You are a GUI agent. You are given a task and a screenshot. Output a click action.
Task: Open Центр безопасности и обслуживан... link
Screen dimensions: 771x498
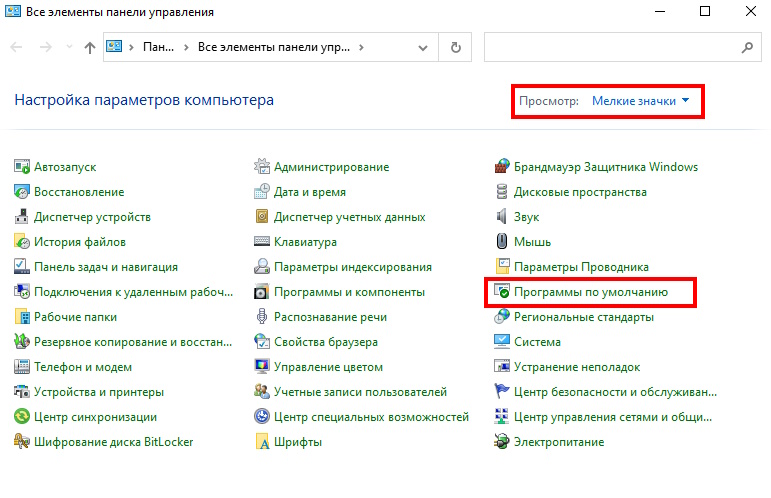(x=615, y=392)
